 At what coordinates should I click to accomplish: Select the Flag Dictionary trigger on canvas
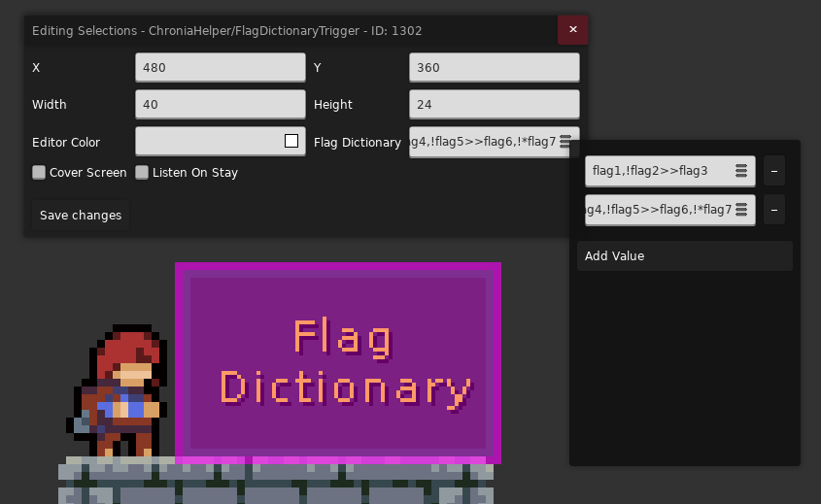[338, 362]
